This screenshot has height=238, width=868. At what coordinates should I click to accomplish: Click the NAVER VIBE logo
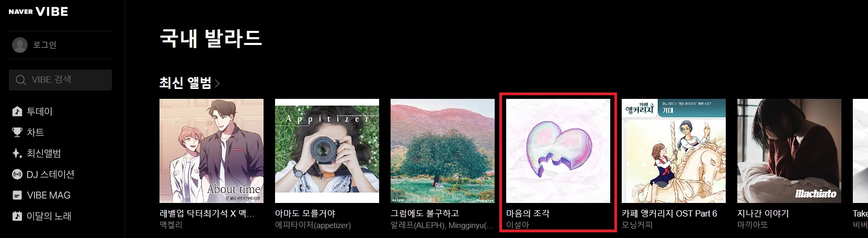point(38,12)
